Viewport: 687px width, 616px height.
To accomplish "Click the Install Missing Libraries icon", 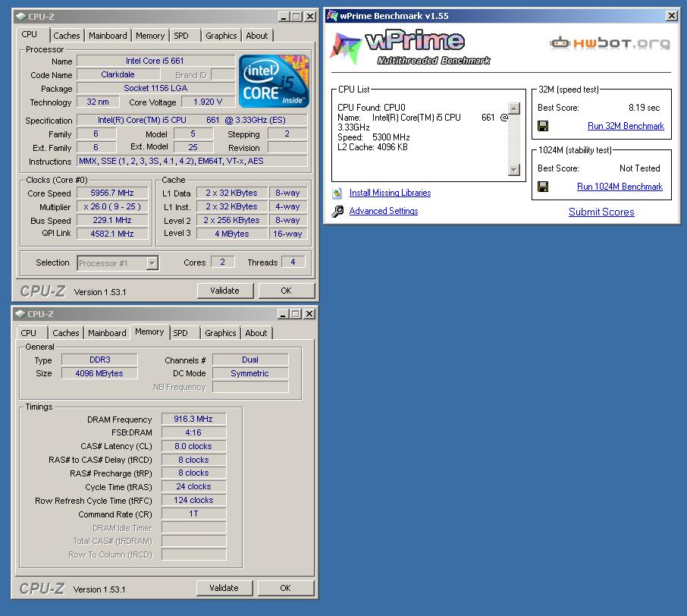I will (337, 193).
